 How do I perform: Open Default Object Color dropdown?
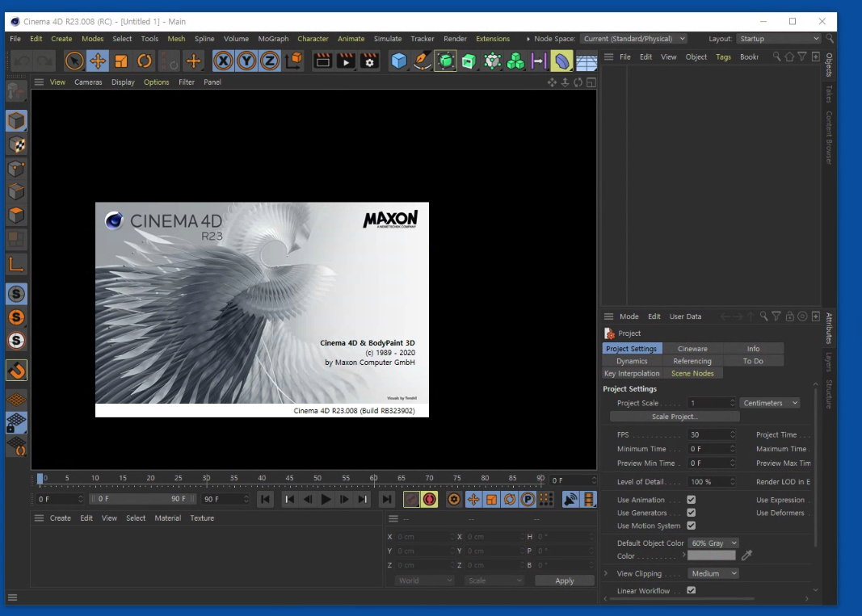713,543
